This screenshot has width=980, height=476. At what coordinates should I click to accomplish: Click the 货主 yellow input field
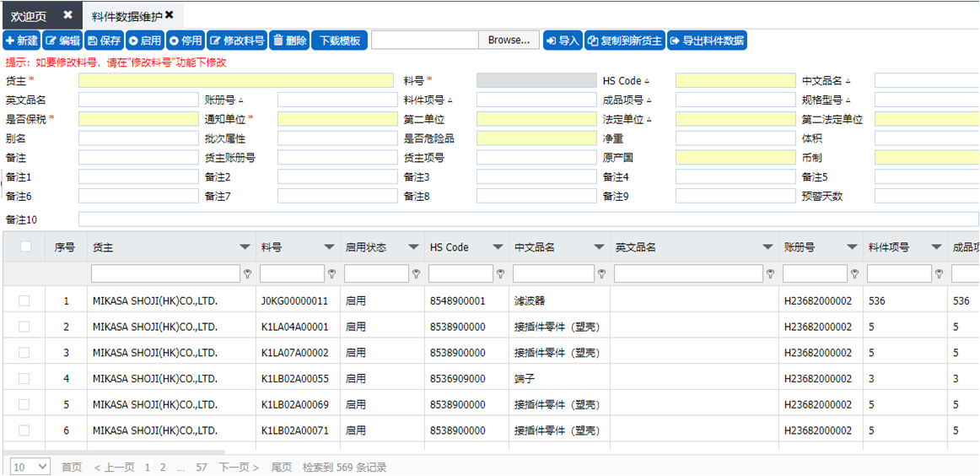point(236,81)
